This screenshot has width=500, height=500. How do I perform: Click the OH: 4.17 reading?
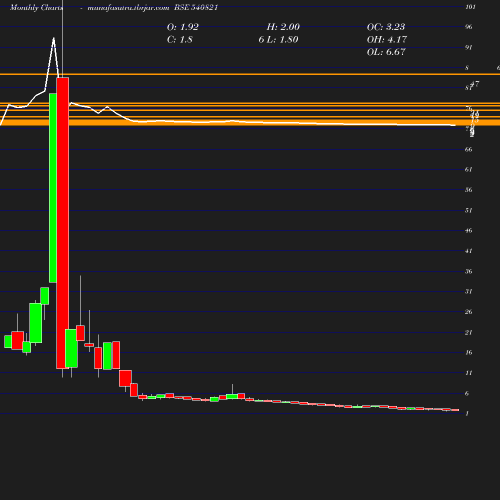387,40
